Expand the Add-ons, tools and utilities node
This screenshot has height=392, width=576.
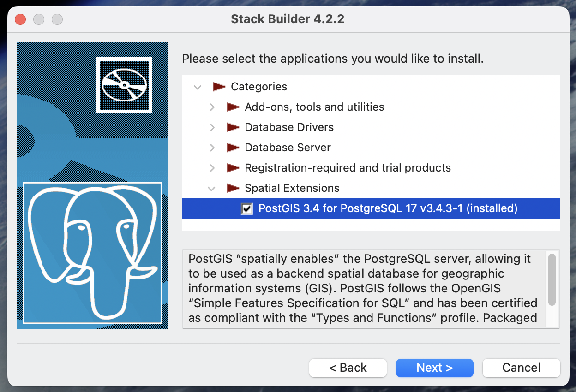(212, 107)
